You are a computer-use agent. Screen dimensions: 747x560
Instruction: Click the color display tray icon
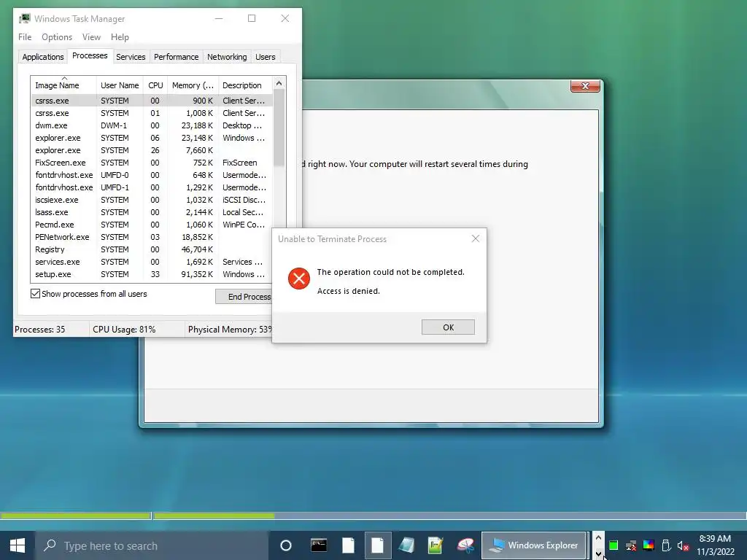point(649,545)
